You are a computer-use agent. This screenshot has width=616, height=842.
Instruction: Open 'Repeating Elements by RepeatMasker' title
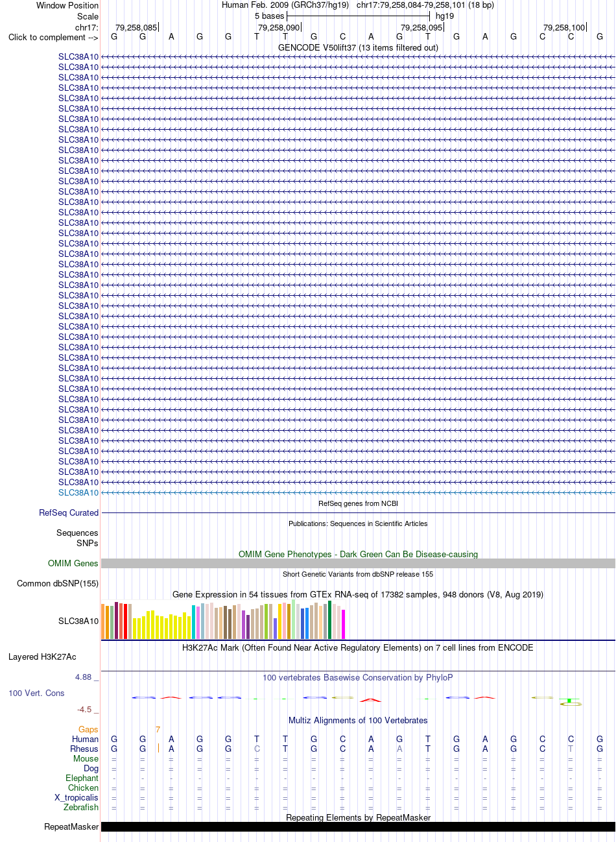tap(358, 817)
